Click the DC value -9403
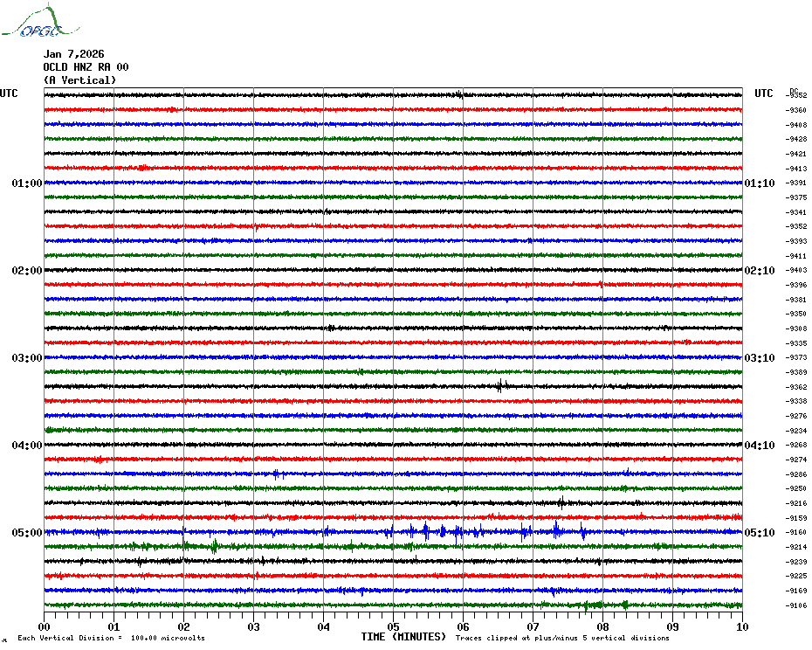The image size is (812, 650). [x=796, y=271]
